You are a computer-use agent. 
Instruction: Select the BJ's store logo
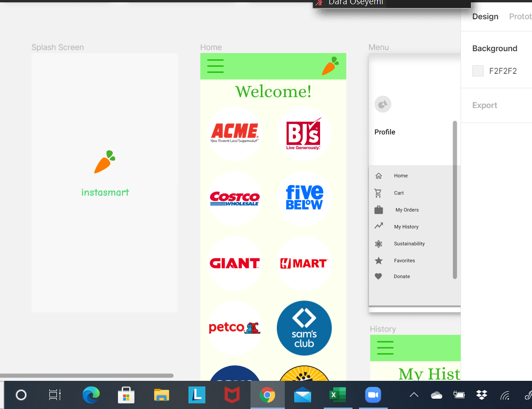coord(304,133)
